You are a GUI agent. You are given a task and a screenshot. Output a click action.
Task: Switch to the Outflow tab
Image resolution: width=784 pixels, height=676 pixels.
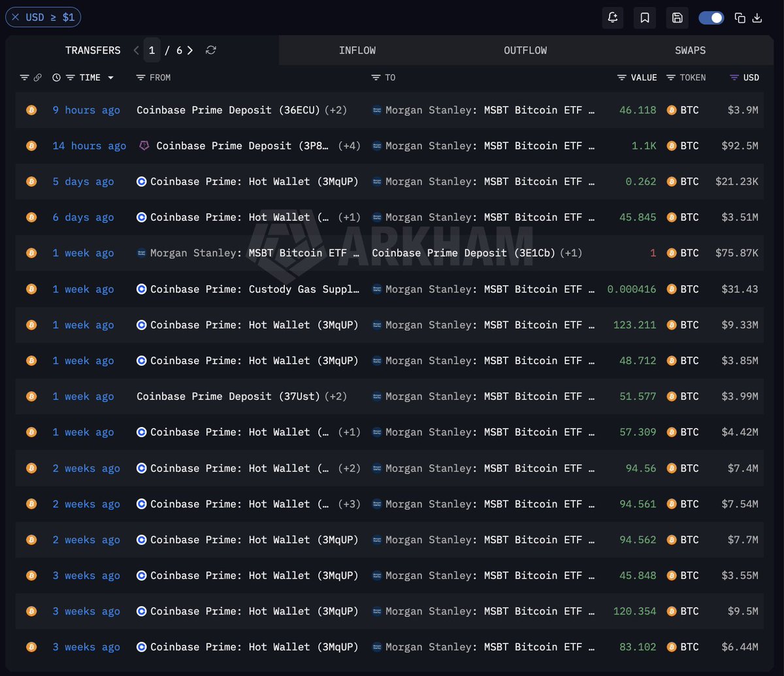525,50
